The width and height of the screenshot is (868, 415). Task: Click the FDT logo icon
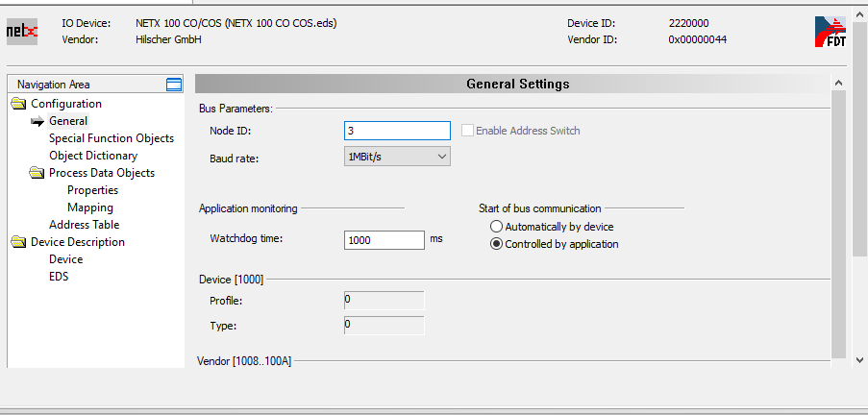[831, 32]
